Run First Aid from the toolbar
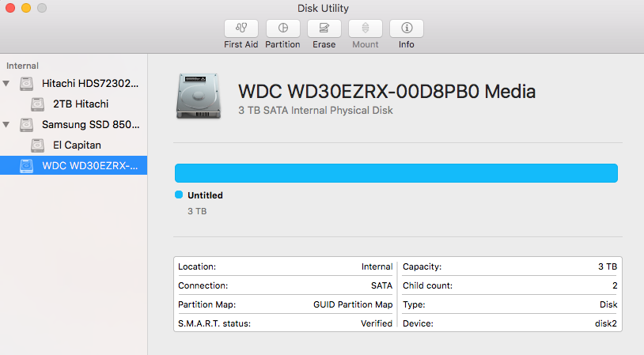Image resolution: width=644 pixels, height=355 pixels. coord(241,28)
